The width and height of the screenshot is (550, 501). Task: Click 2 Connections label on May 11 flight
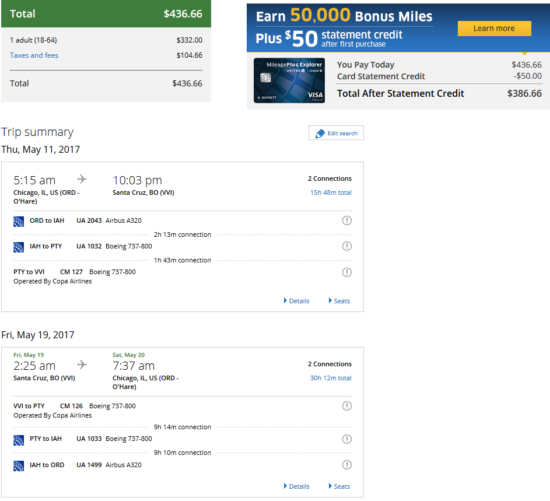click(x=330, y=179)
